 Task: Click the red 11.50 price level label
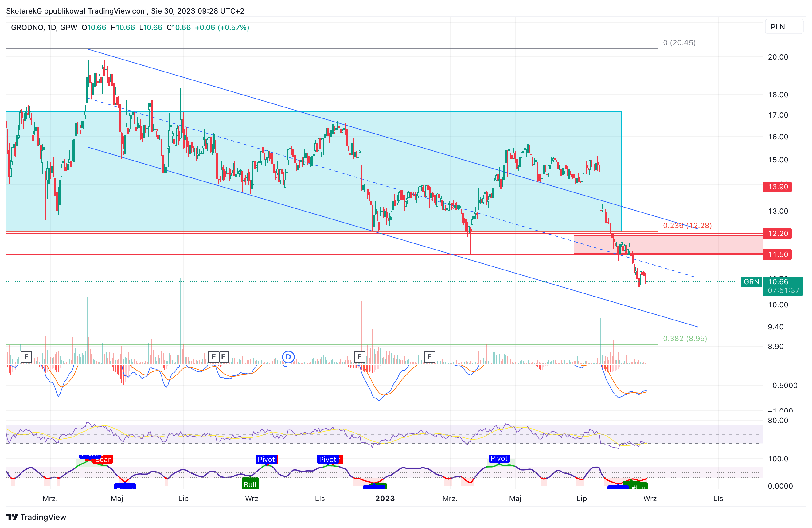pos(777,254)
